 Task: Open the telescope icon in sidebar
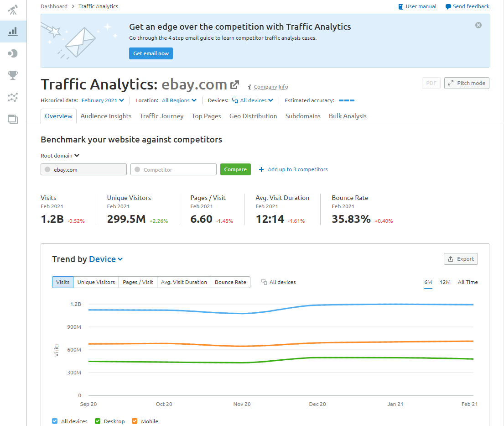point(13,10)
